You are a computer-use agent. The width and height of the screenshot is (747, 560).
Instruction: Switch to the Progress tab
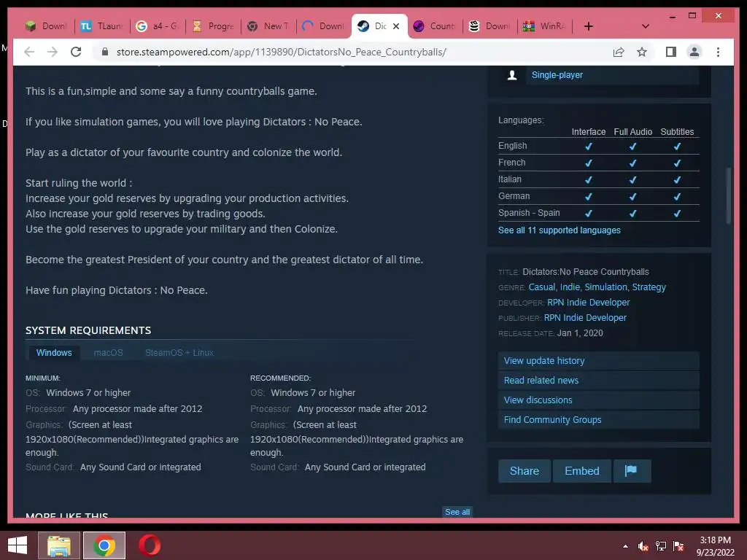[x=213, y=26]
